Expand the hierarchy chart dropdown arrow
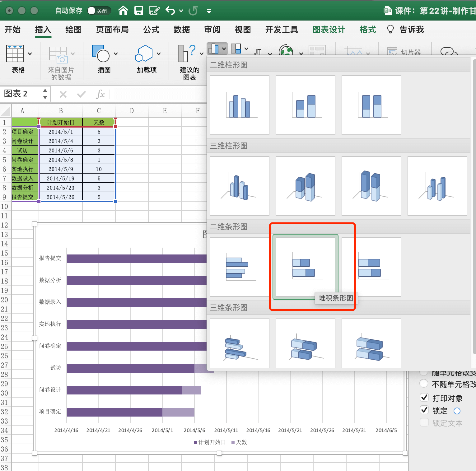This screenshot has height=471, width=476. pyautogui.click(x=246, y=49)
